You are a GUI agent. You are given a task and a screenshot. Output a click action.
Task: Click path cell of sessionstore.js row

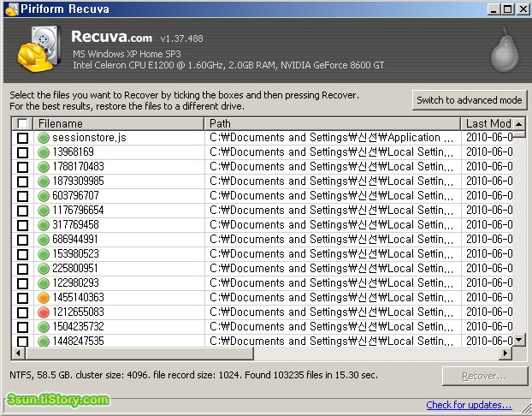tap(333, 138)
